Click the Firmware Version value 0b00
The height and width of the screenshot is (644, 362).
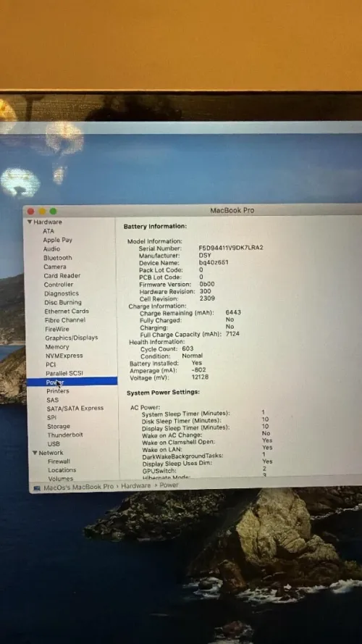coord(207,284)
